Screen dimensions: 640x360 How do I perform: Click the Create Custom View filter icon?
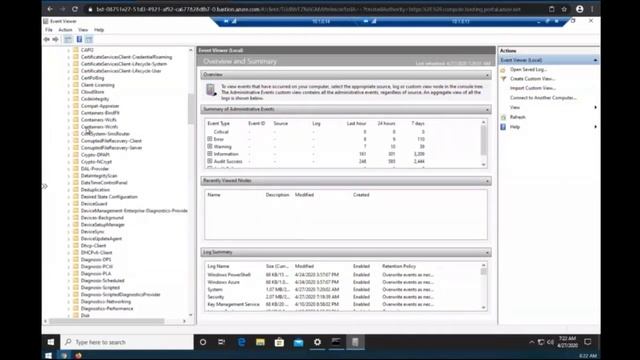[503, 79]
